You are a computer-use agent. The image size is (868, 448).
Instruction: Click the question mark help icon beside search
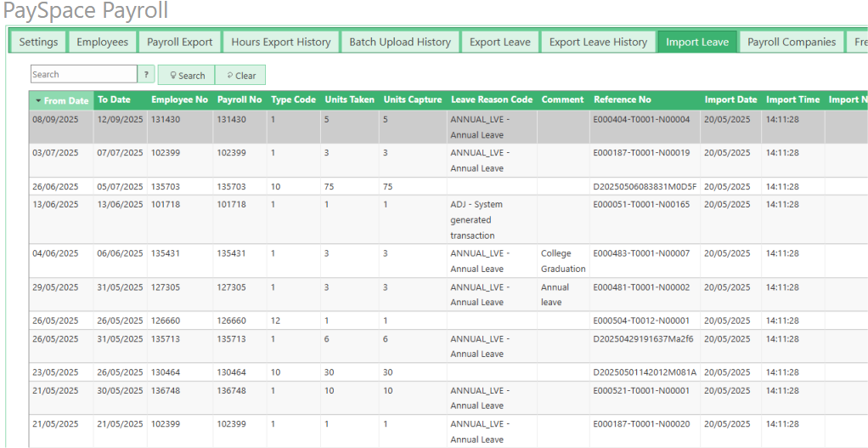click(x=146, y=75)
